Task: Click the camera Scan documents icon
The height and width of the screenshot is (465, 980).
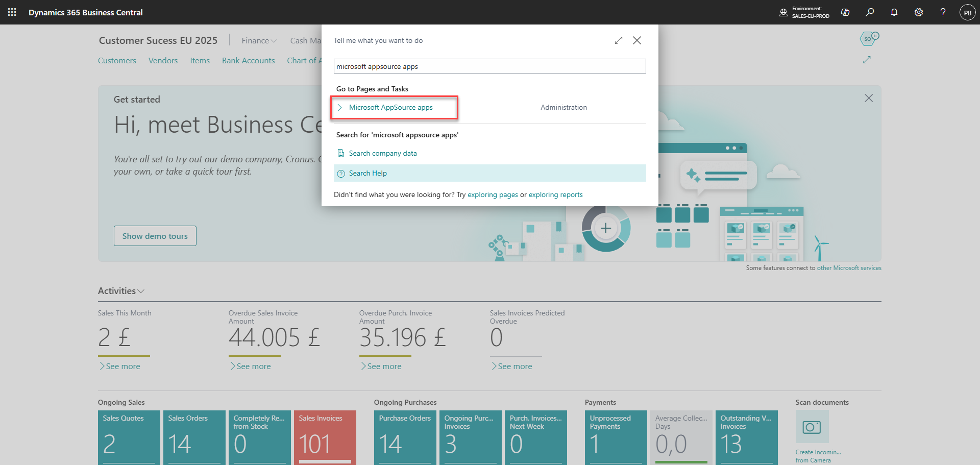Action: click(812, 427)
